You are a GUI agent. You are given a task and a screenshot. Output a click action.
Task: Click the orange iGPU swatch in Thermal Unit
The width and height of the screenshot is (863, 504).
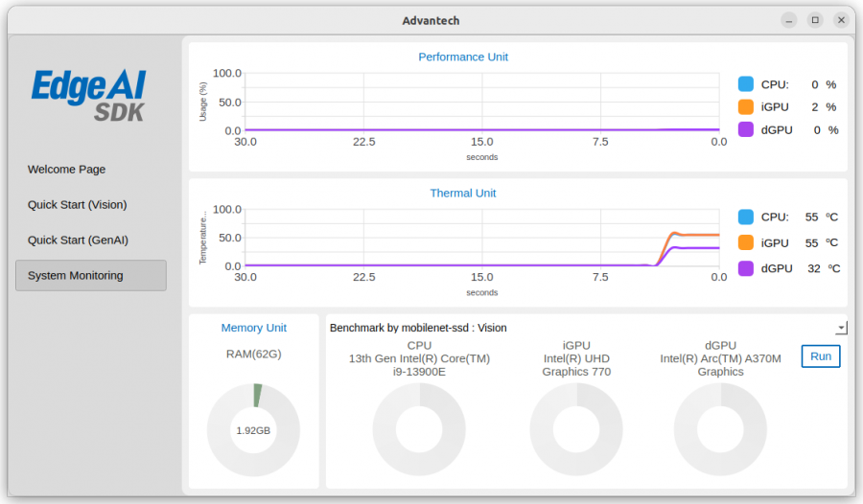point(746,242)
